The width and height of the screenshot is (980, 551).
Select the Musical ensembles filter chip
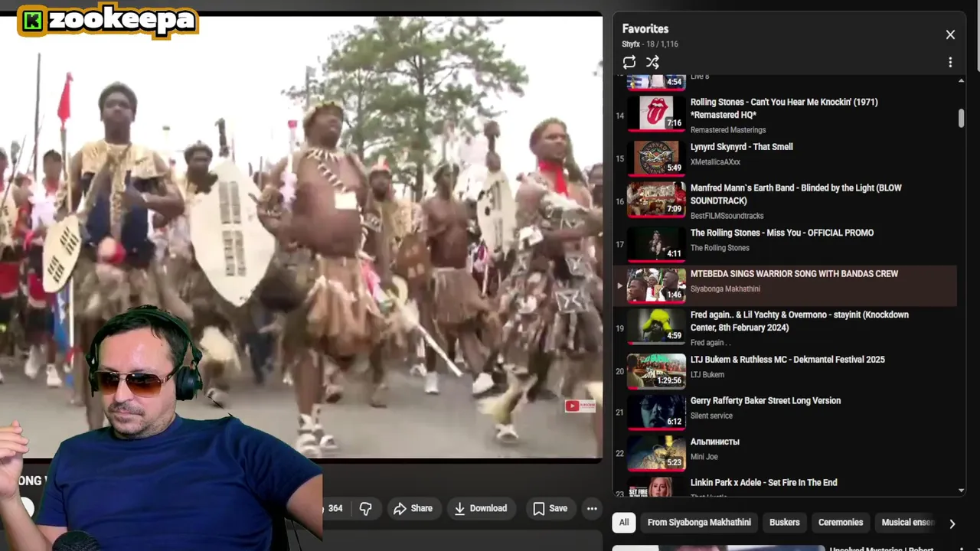click(908, 523)
